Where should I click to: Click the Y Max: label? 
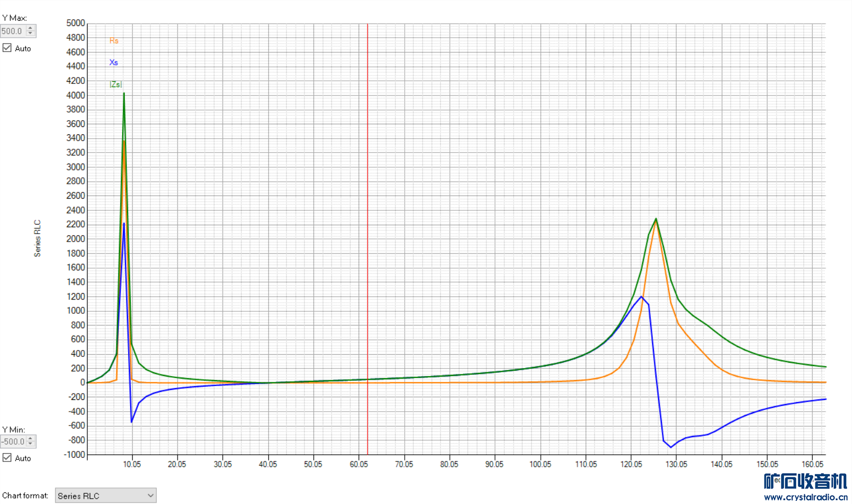14,18
